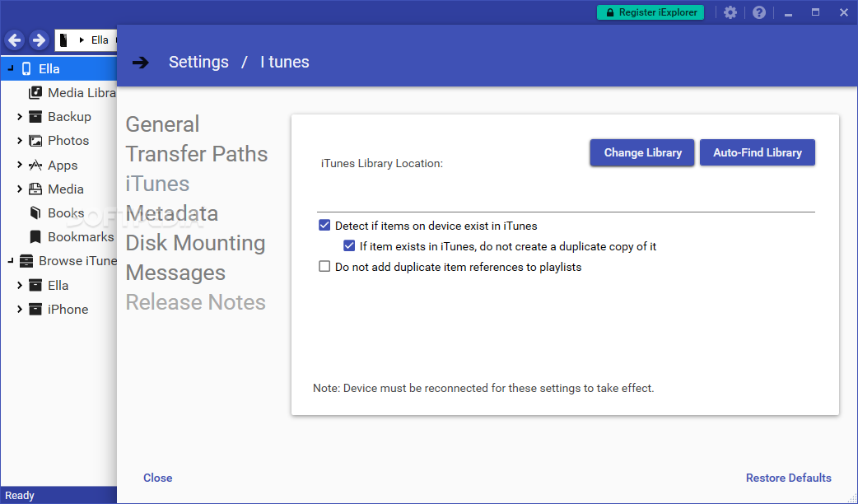The width and height of the screenshot is (858, 504).
Task: Collapse the Ella device tree node
Action: (x=11, y=69)
